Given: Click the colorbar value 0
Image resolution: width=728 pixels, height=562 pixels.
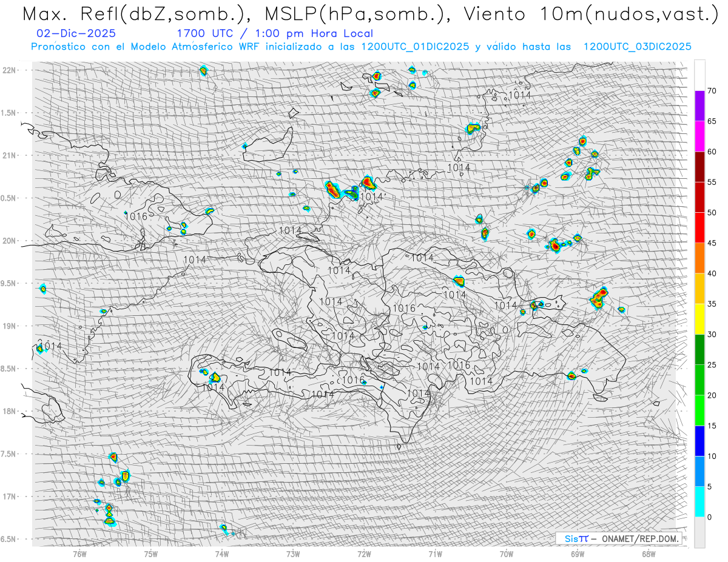Looking at the screenshot, I should [x=709, y=517].
